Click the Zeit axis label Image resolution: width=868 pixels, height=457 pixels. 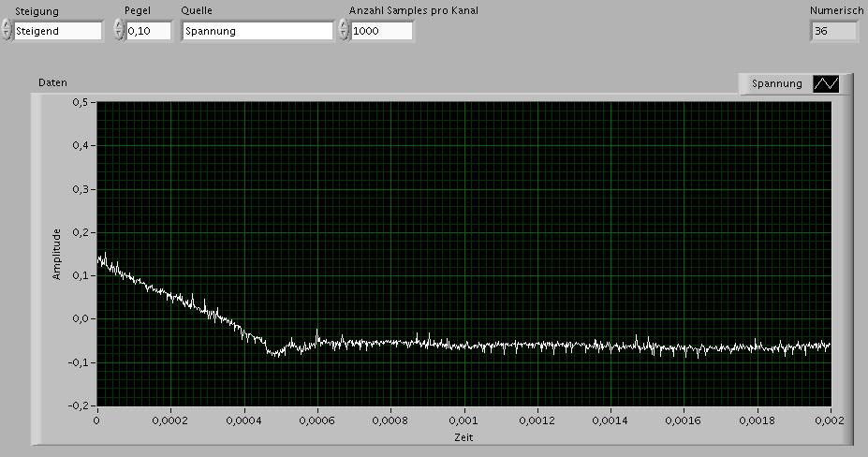(463, 437)
